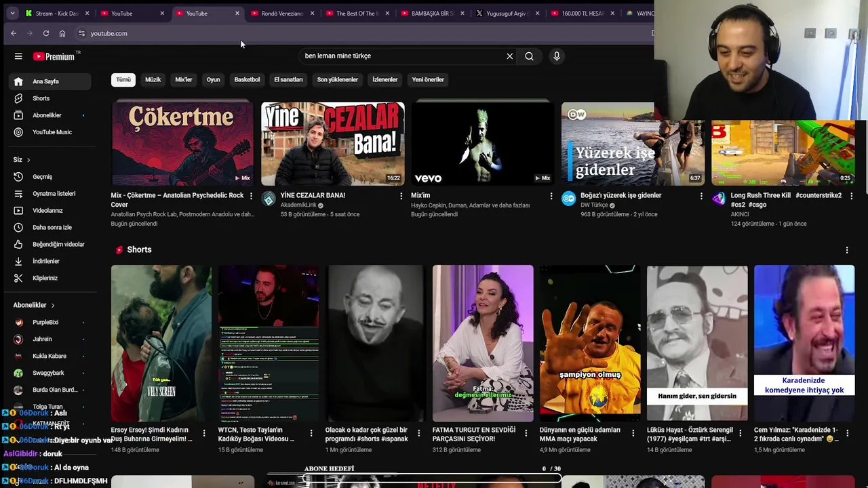Select the Basketbol filter chip
Image resolution: width=868 pixels, height=488 pixels.
247,80
